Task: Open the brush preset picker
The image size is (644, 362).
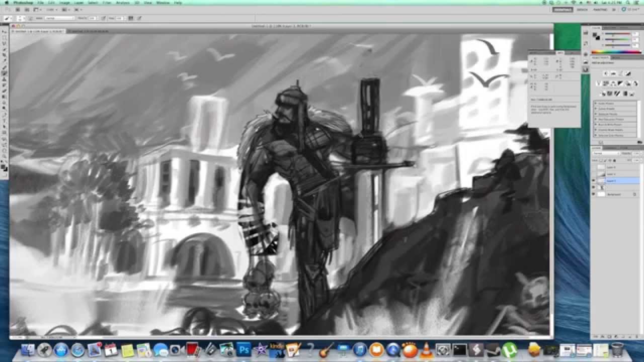Action: point(21,18)
